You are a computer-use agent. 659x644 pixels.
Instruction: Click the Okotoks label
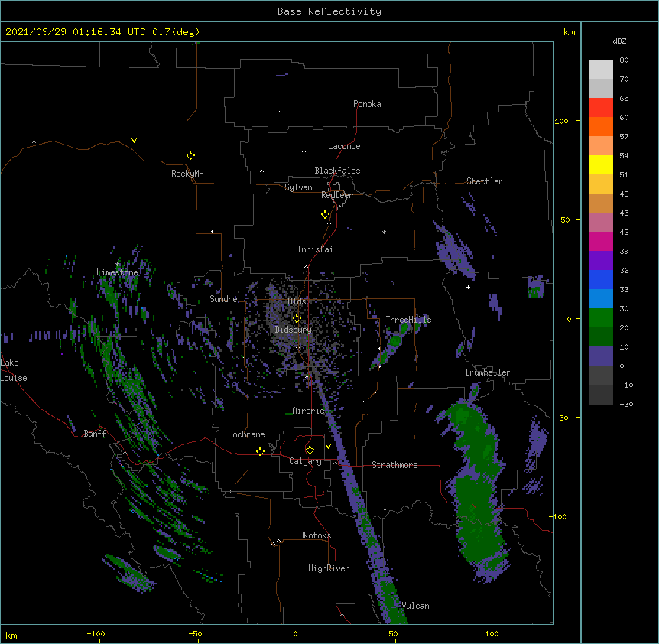pos(315,535)
